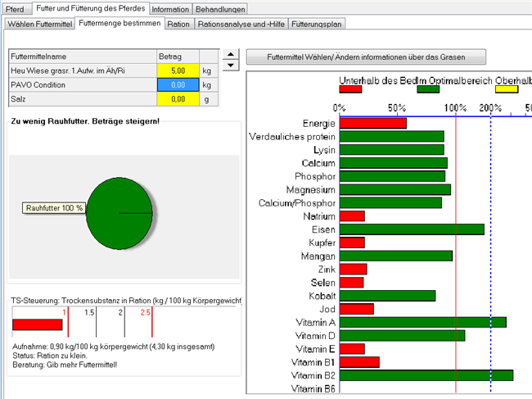Click the Futtermittelname column header

point(83,57)
